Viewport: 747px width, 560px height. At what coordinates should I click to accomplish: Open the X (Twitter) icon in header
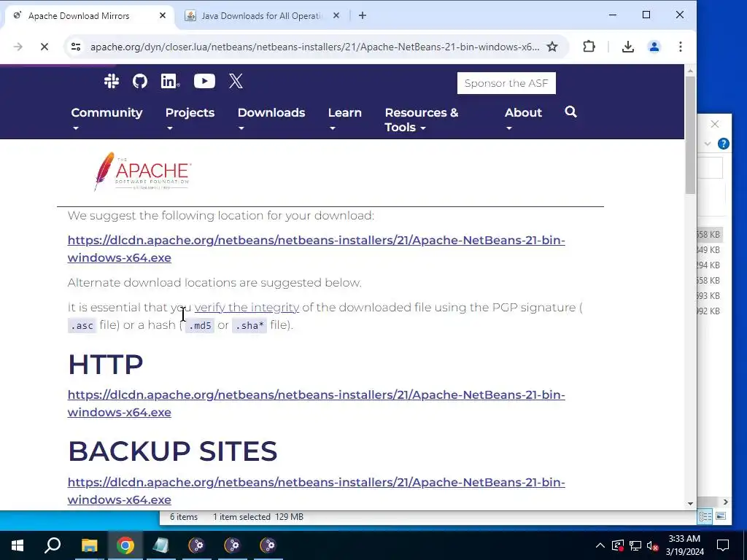pos(236,82)
